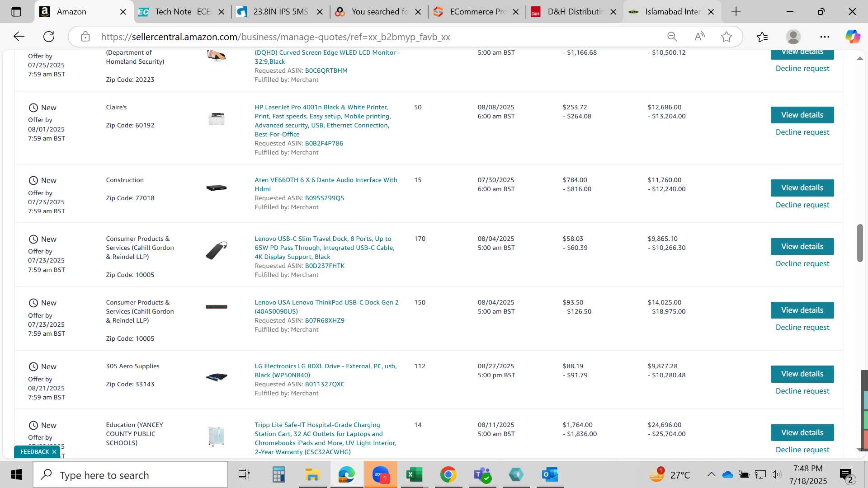
Task: Refresh the Seller Central page
Action: [49, 37]
